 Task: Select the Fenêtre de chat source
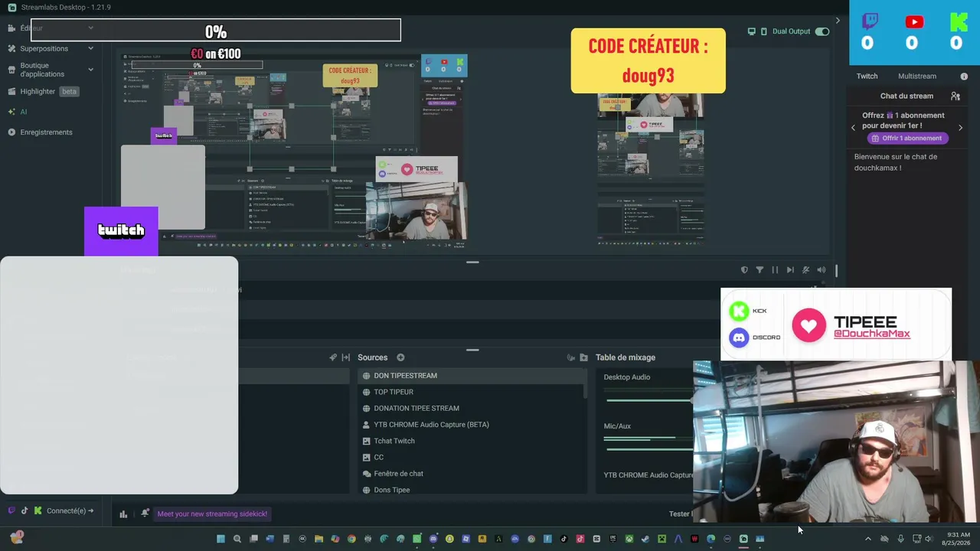(472, 474)
